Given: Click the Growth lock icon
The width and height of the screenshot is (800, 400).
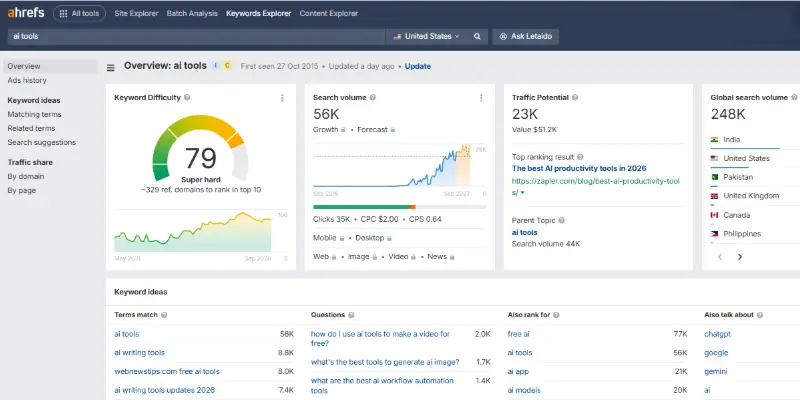Looking at the screenshot, I should [343, 130].
